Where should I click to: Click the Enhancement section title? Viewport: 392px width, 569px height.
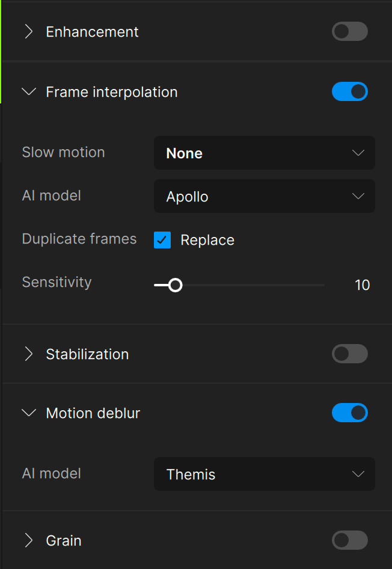coord(92,32)
